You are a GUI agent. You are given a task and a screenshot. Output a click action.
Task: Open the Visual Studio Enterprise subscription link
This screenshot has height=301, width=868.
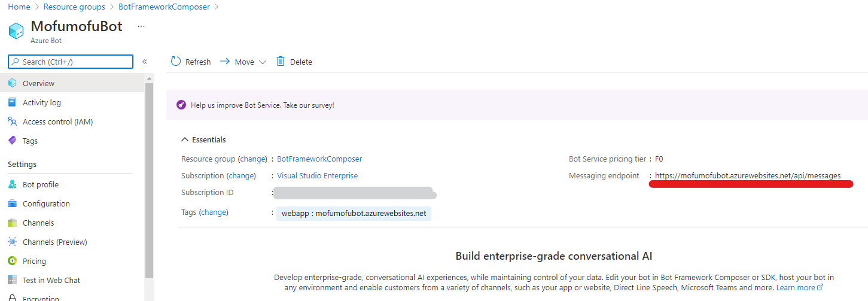(x=318, y=175)
